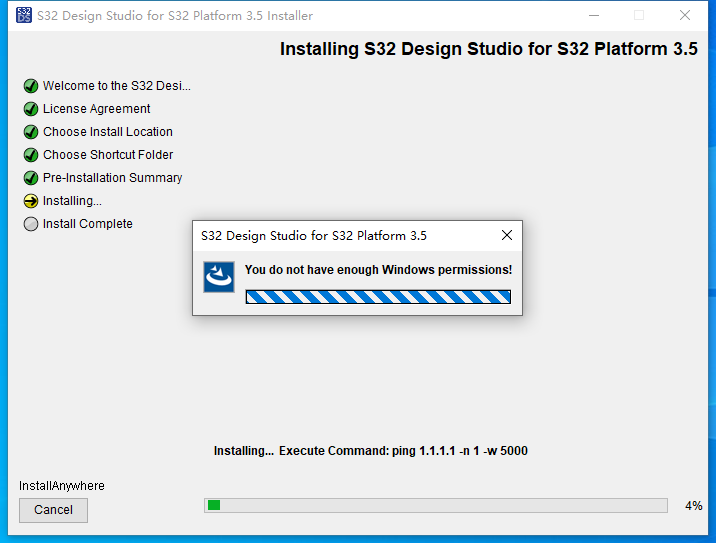
Task: Click the 'Execute Command: ping 1.1.1.1' status text
Action: pyautogui.click(x=403, y=451)
